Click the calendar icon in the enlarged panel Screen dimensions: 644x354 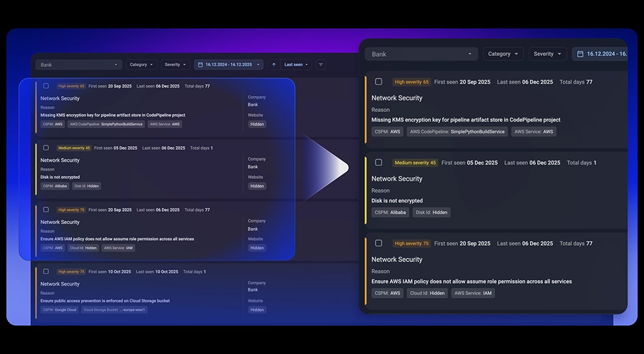580,54
